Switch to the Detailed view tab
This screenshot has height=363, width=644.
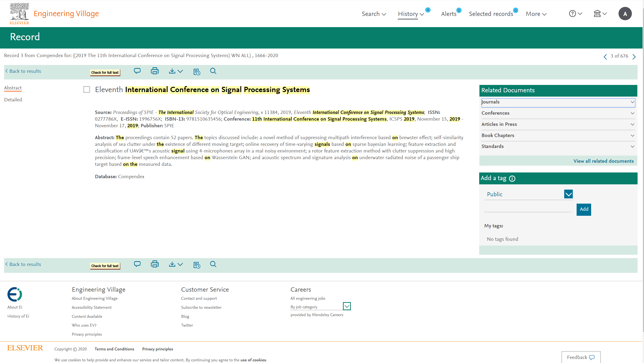click(13, 100)
